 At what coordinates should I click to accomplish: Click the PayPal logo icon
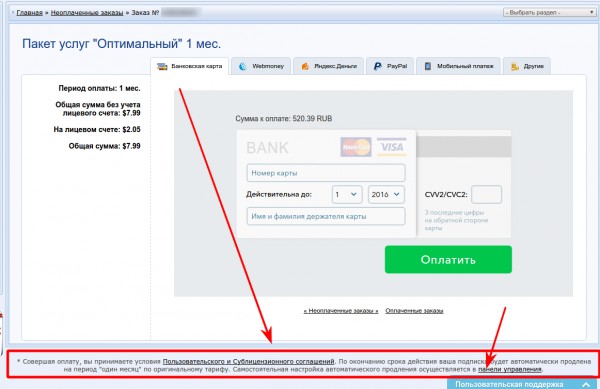(378, 66)
